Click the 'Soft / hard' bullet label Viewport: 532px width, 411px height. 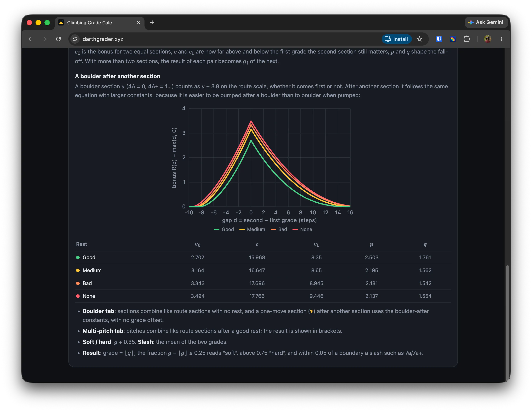[97, 342]
